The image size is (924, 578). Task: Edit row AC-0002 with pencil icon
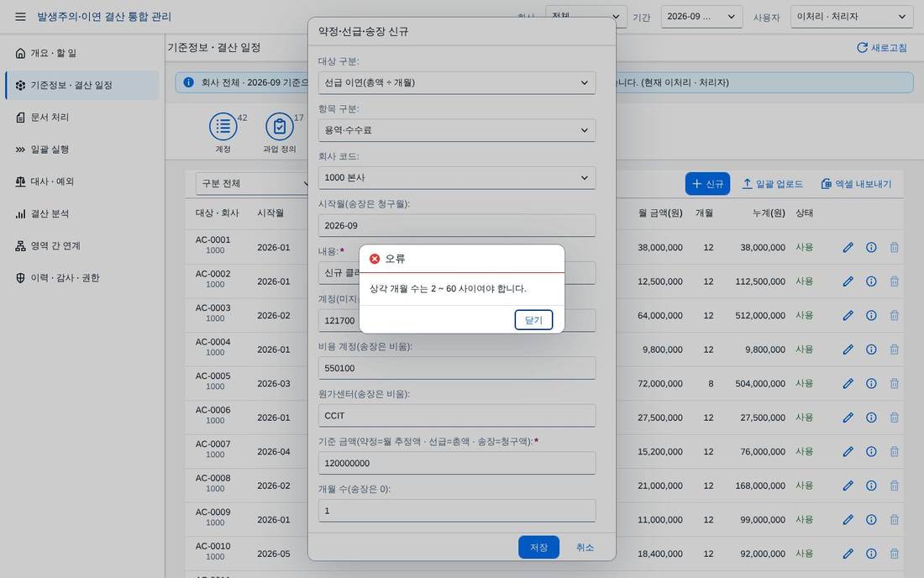(848, 281)
